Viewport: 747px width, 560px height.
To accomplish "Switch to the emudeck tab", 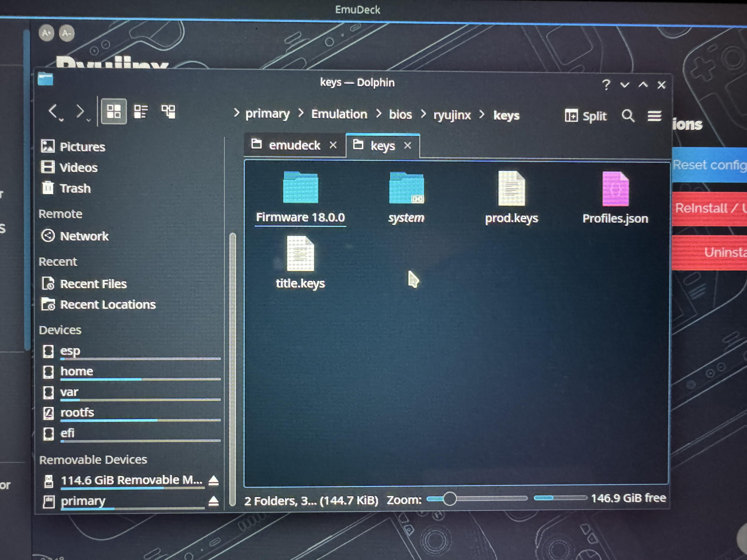I will click(294, 145).
